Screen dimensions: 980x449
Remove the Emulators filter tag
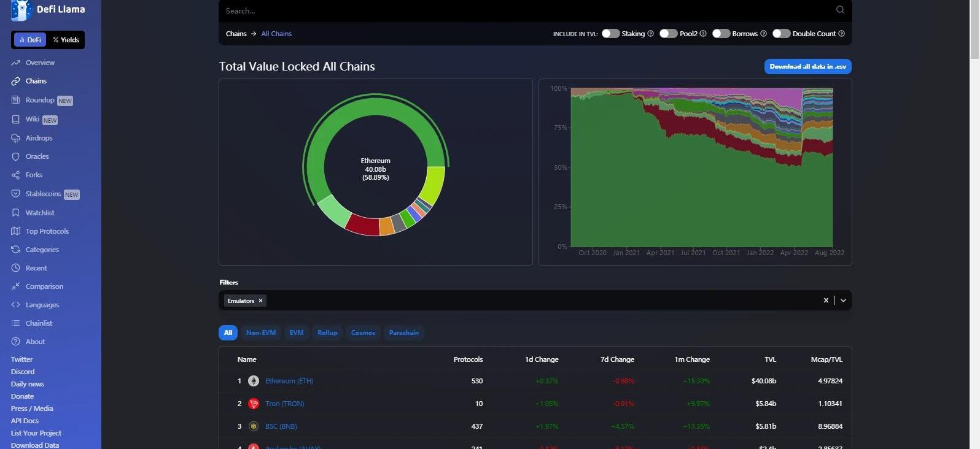pyautogui.click(x=260, y=301)
